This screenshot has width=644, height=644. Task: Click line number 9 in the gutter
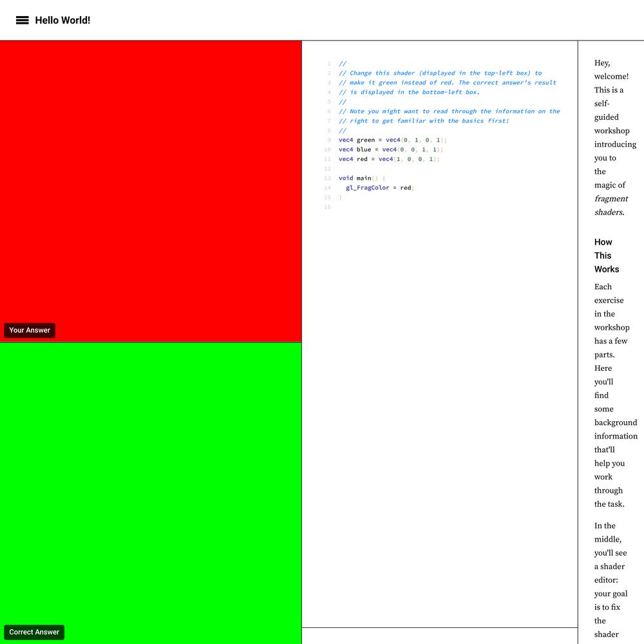pyautogui.click(x=329, y=140)
